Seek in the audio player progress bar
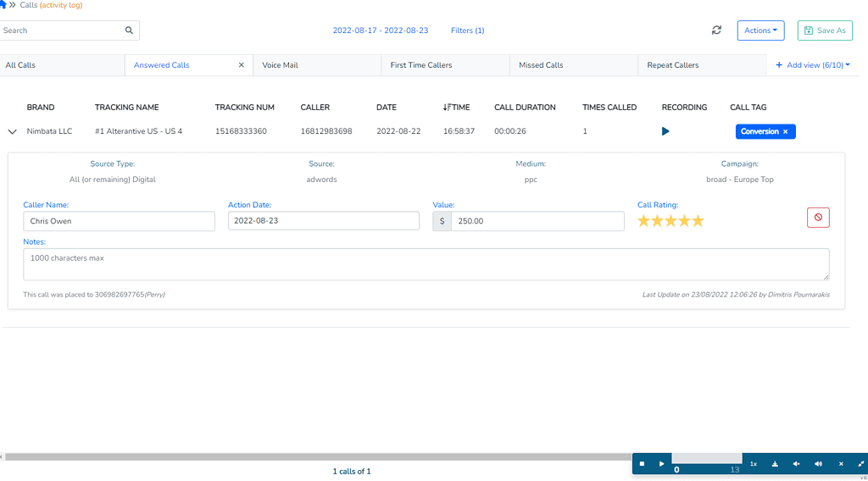This screenshot has height=481, width=868. [x=706, y=458]
